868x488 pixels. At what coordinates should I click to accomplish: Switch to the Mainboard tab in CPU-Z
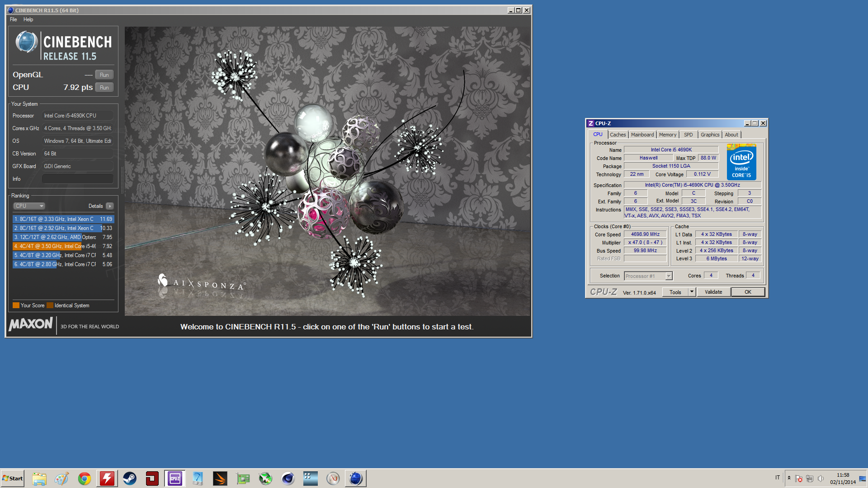642,135
